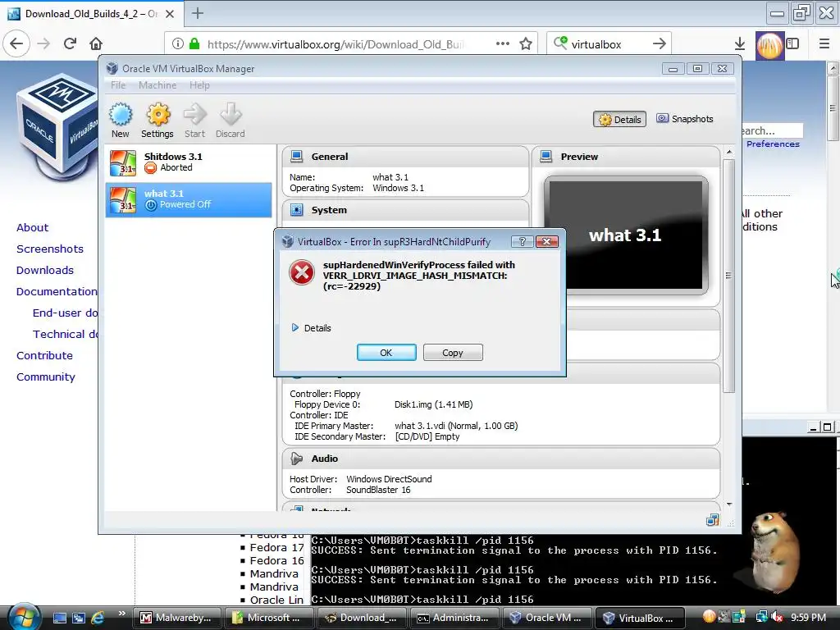
Task: Select the what 3.1 virtual machine
Action: [x=189, y=199]
